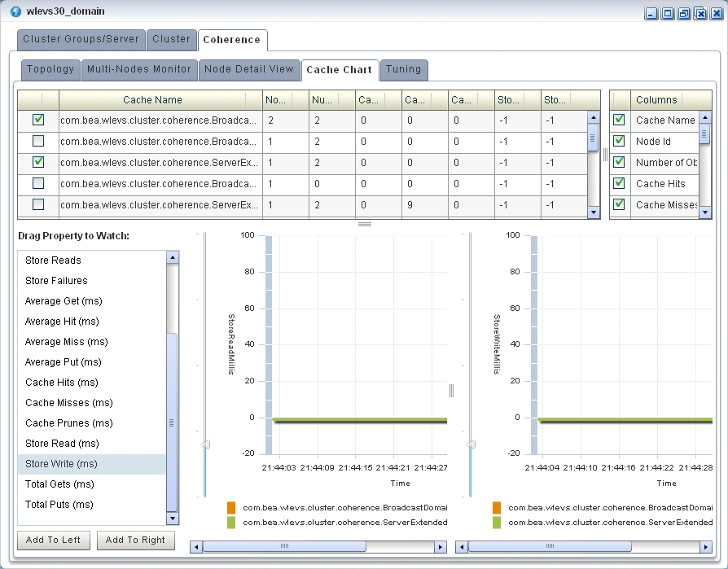
Task: Click the orange BroadcastDomain legend swatch in left chart
Action: (x=231, y=508)
